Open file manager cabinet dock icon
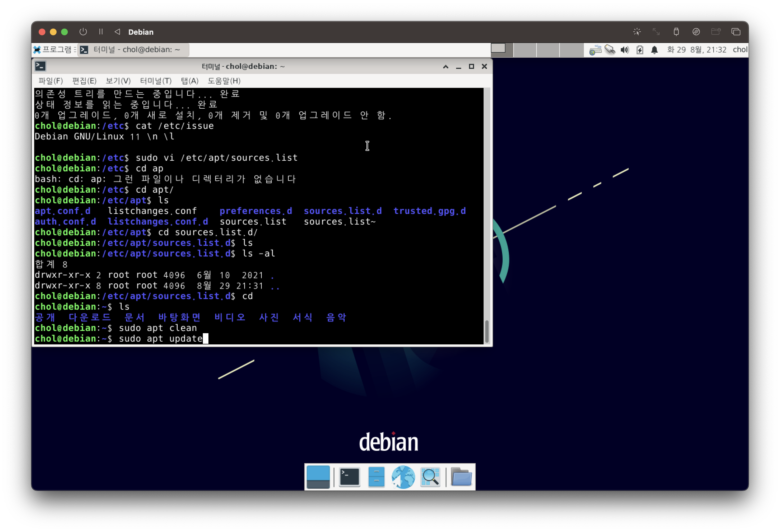 (376, 477)
